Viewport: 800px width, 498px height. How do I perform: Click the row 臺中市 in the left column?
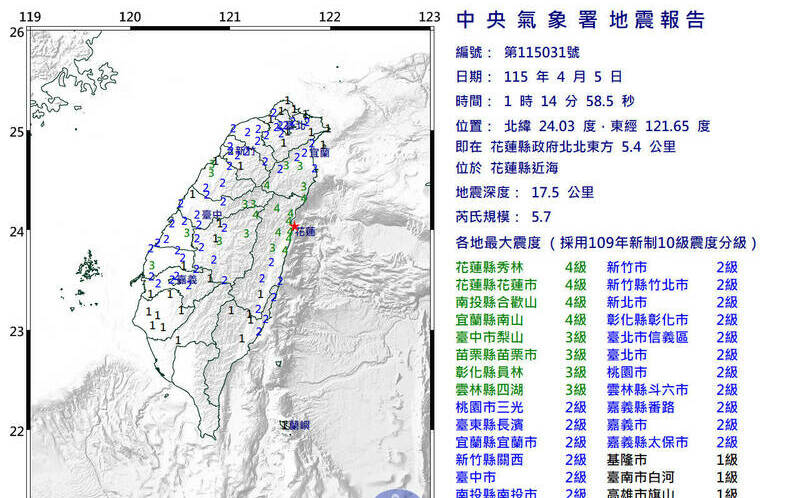click(x=521, y=477)
